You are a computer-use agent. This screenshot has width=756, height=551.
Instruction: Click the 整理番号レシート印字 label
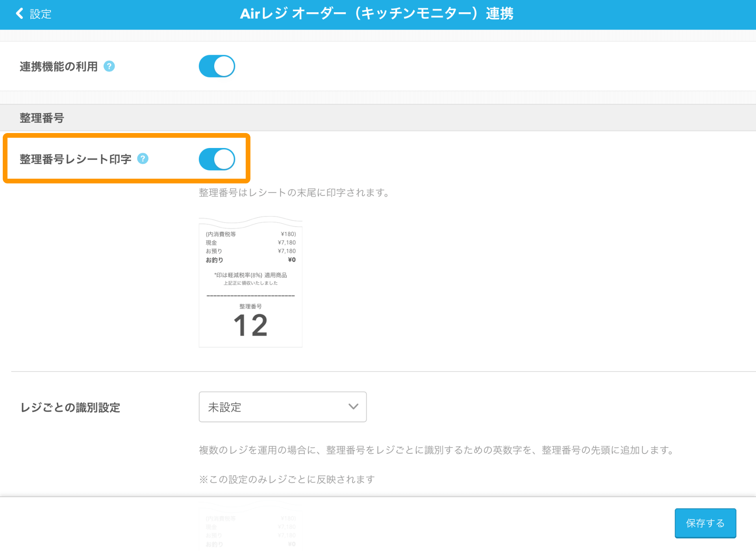click(76, 159)
